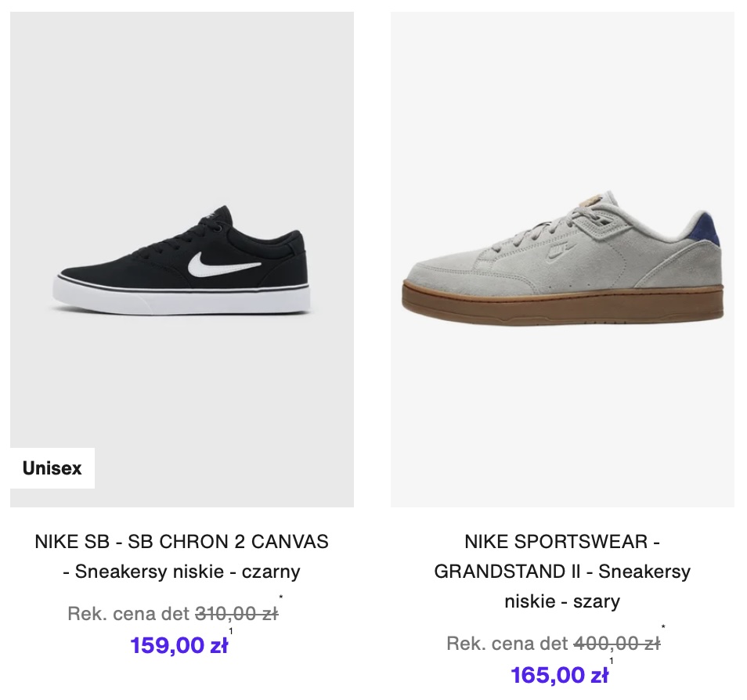Image resolution: width=747 pixels, height=700 pixels.
Task: Click the Unisex badge on the first product
Action: click(x=52, y=468)
